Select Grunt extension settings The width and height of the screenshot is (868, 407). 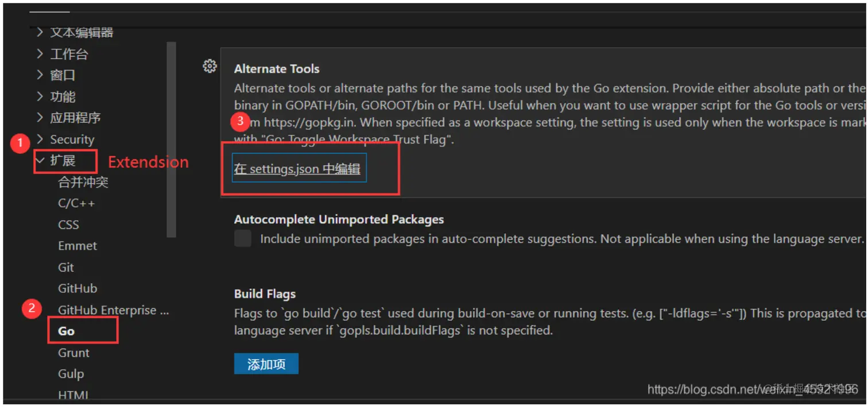click(x=74, y=352)
